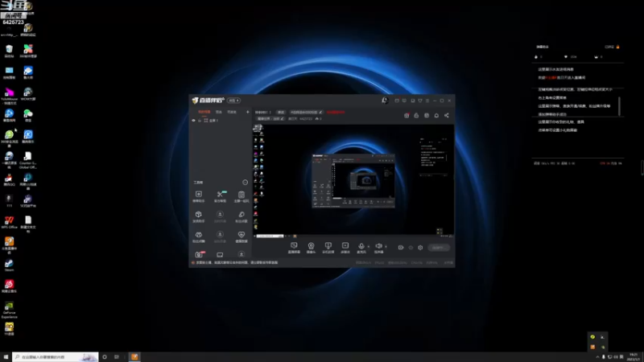The height and width of the screenshot is (362, 644).
Task: Click the taskbar search box
Action: point(56,357)
